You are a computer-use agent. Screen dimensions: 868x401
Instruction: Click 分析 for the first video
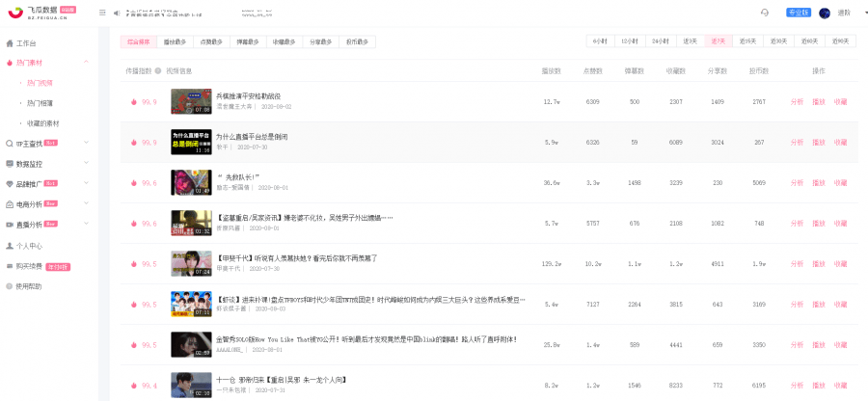pyautogui.click(x=797, y=101)
